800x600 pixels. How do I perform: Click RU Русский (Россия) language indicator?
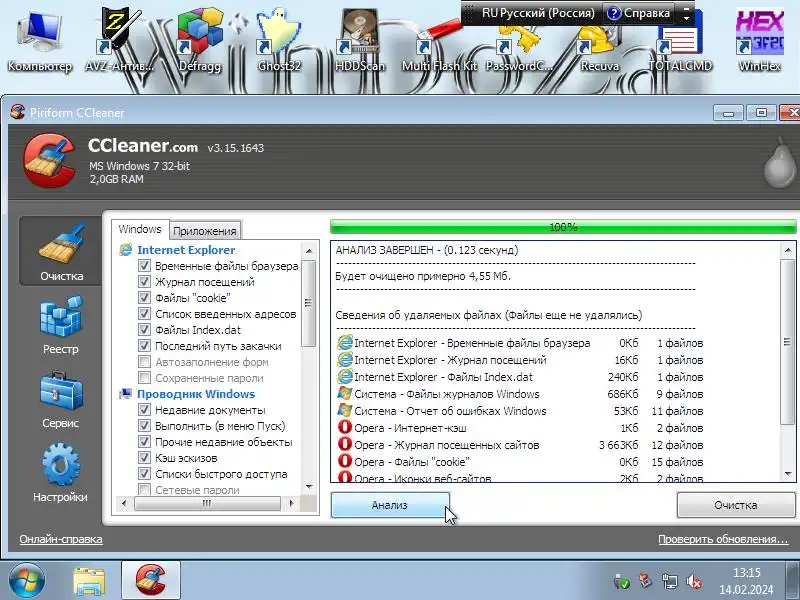click(538, 13)
